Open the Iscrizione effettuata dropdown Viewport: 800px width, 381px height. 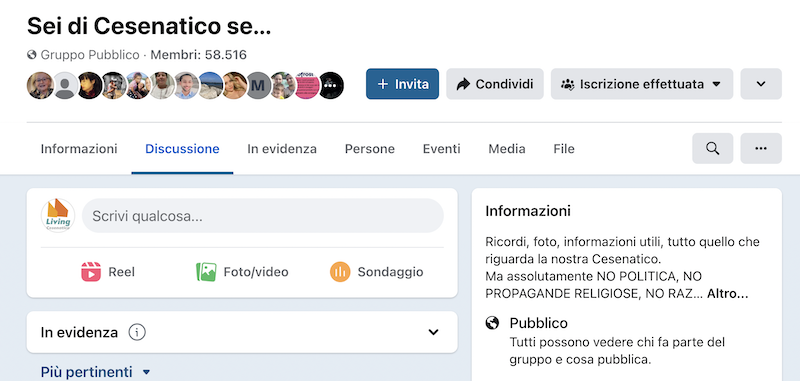(x=642, y=84)
